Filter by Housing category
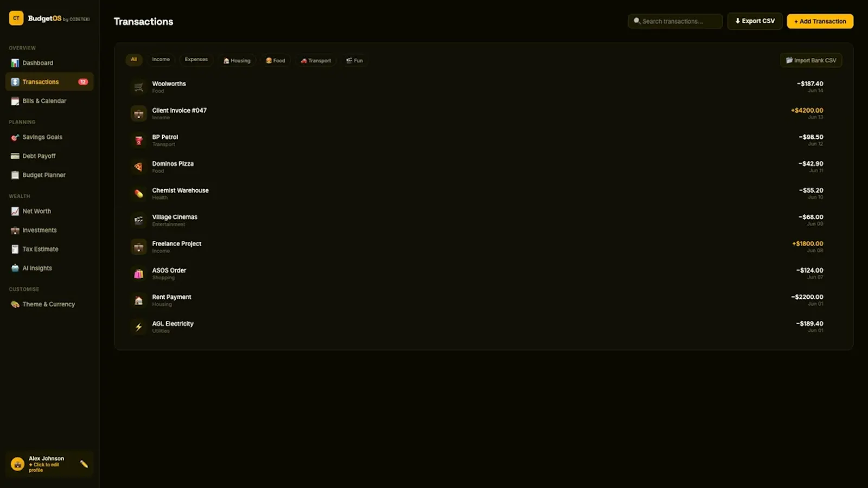 coord(237,60)
